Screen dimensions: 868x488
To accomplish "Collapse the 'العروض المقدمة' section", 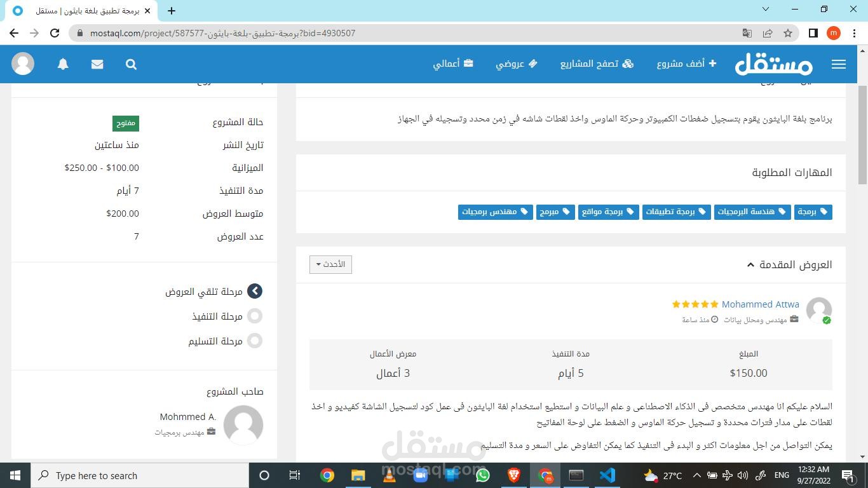I will [x=789, y=264].
